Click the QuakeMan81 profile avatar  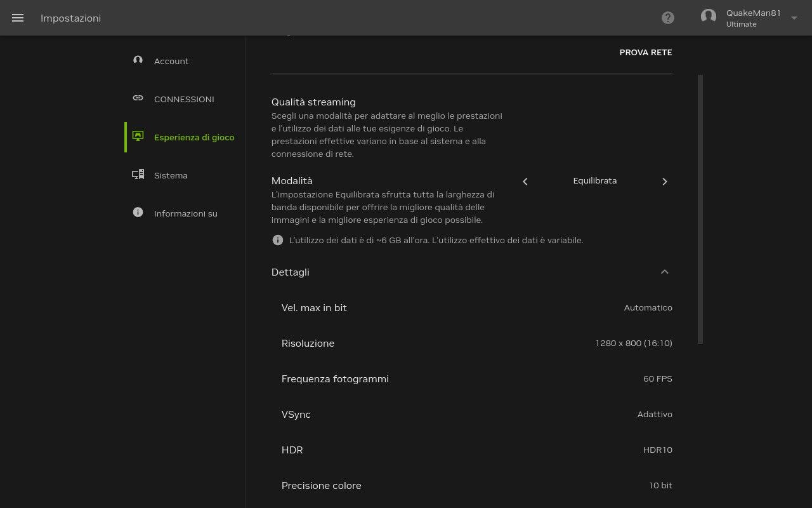pyautogui.click(x=709, y=17)
